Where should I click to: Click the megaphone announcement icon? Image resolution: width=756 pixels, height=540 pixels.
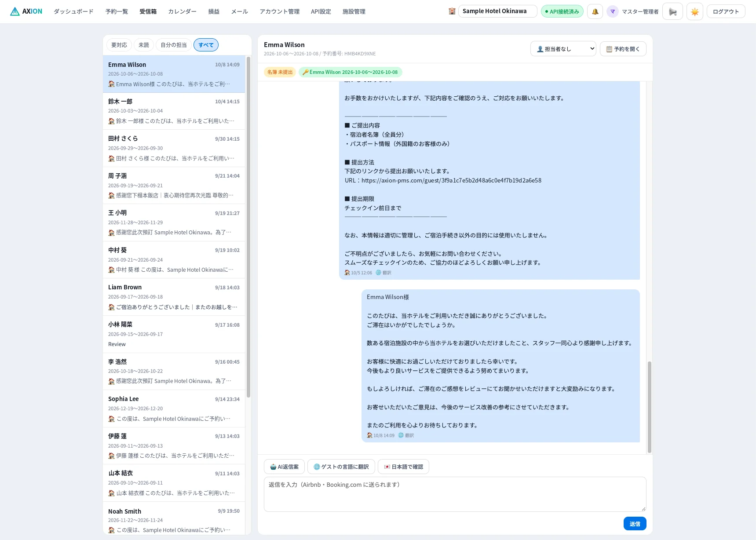pos(672,11)
